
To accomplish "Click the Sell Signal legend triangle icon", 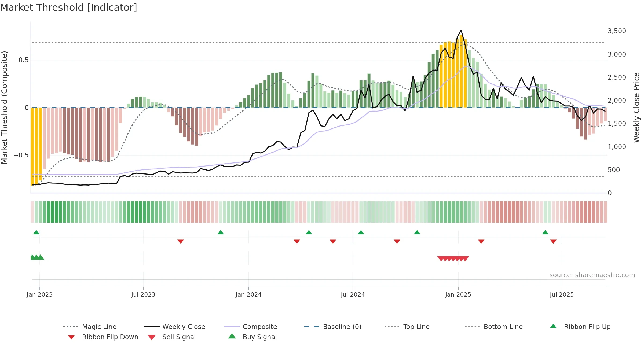I will pos(152,337).
